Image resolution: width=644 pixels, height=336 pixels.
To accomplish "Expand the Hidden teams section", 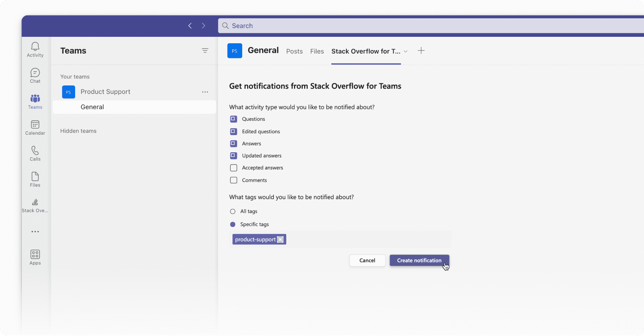I will [x=78, y=131].
